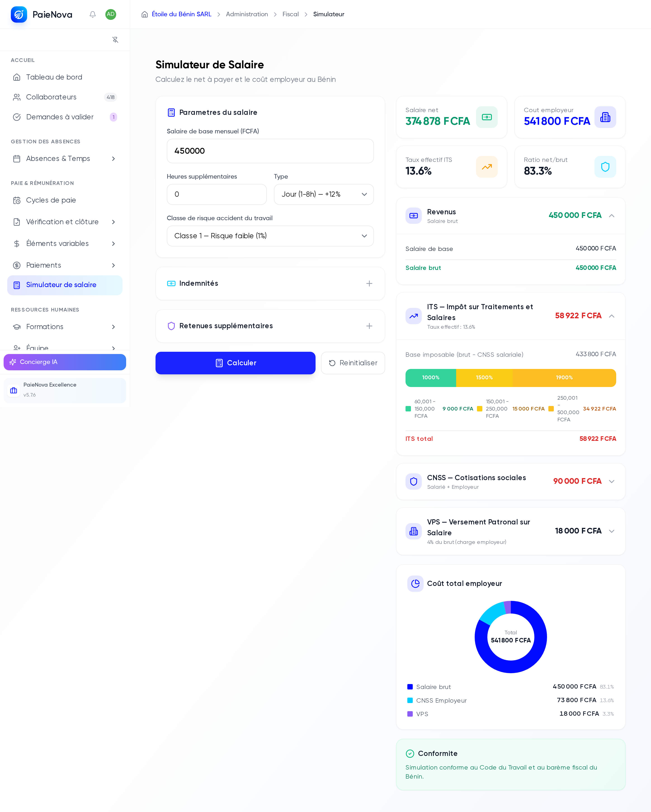Viewport: 651px width, 812px height.
Task: Expand Vérification et clôture submenu
Action: coord(113,222)
